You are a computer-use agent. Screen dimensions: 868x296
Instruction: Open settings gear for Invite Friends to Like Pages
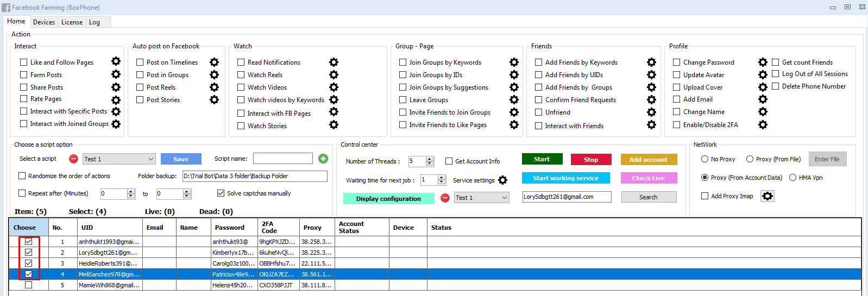[x=514, y=124]
